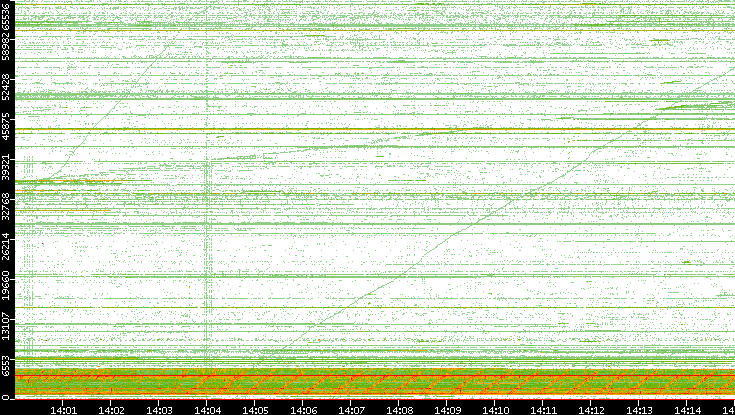The height and width of the screenshot is (415, 735).
Task: Select the 26214 vertical axis label
Action: 5,246
